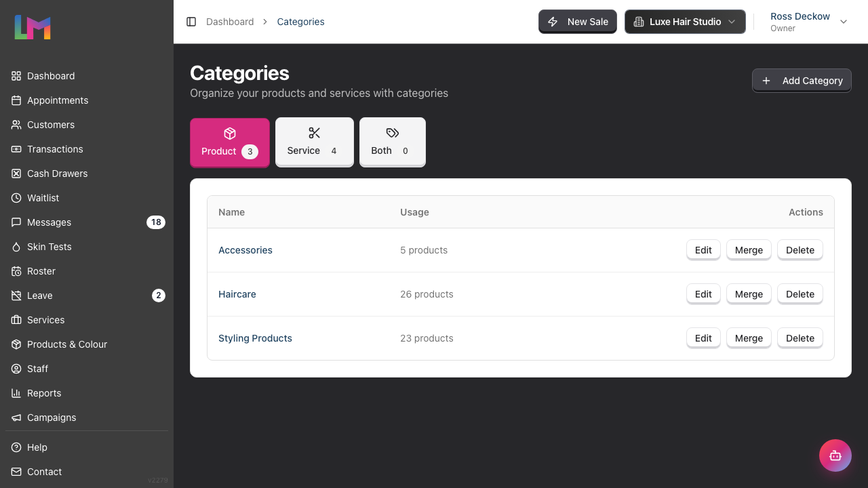The height and width of the screenshot is (488, 868).
Task: Open the chatbot assistant button
Action: coord(835,455)
